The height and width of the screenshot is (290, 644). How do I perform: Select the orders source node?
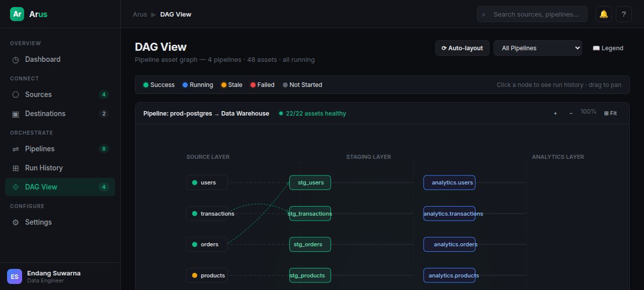tap(207, 245)
